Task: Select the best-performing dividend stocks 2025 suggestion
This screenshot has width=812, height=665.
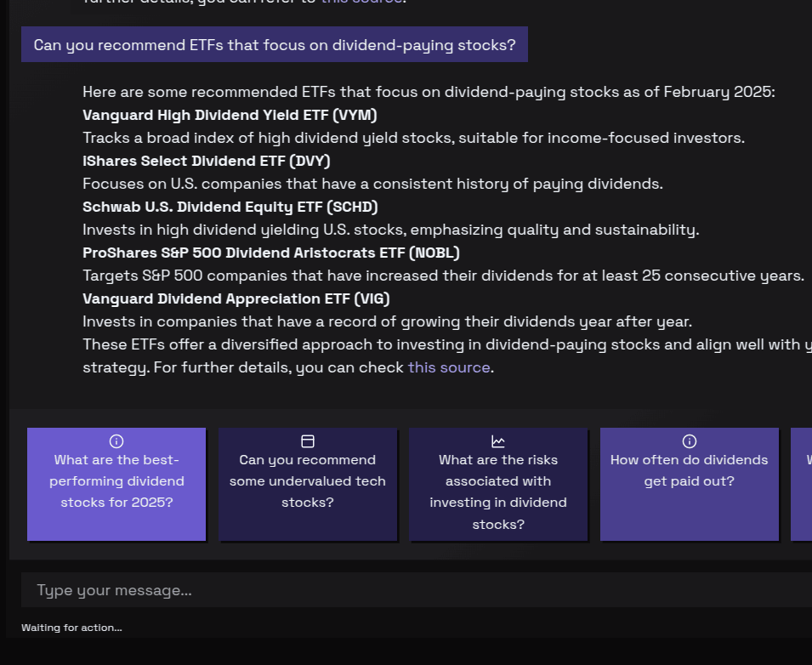Action: pos(116,480)
